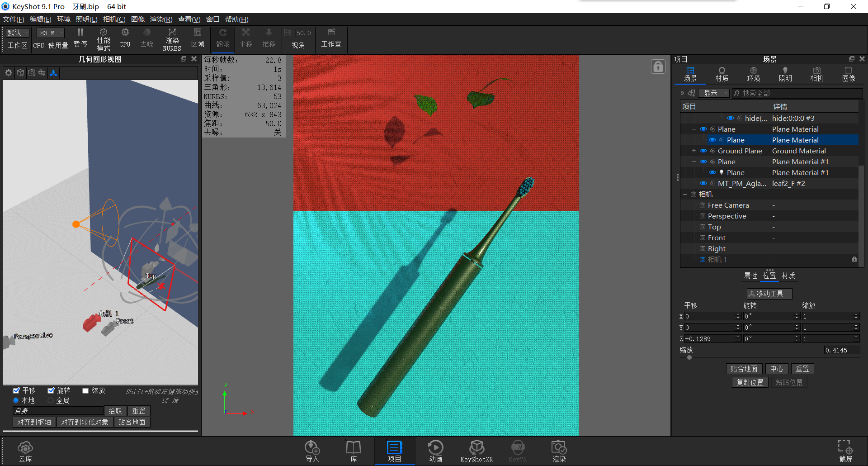Enable the 缩放 checkbox in geometry view

click(x=85, y=390)
